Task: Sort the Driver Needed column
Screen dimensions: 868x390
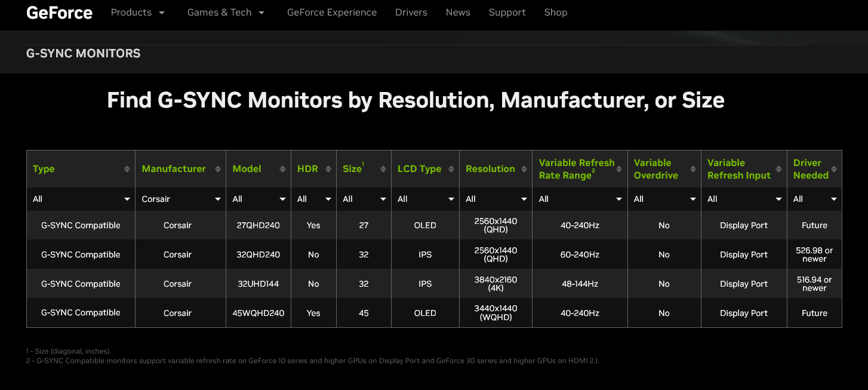Action: click(x=835, y=169)
